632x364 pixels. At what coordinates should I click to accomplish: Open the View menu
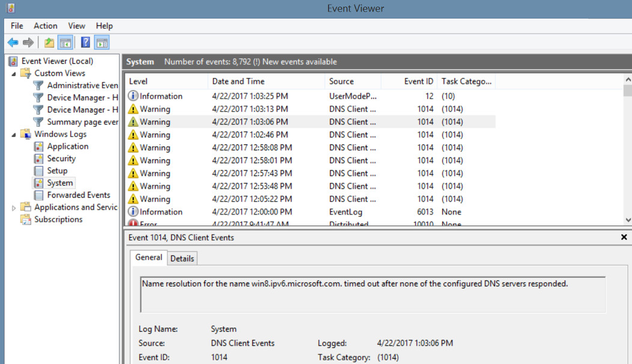tap(76, 26)
